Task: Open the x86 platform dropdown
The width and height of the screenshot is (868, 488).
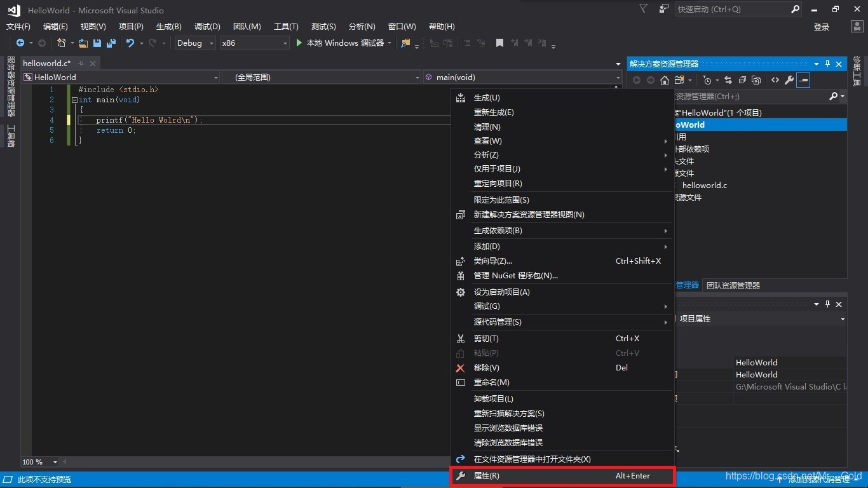Action: click(254, 43)
